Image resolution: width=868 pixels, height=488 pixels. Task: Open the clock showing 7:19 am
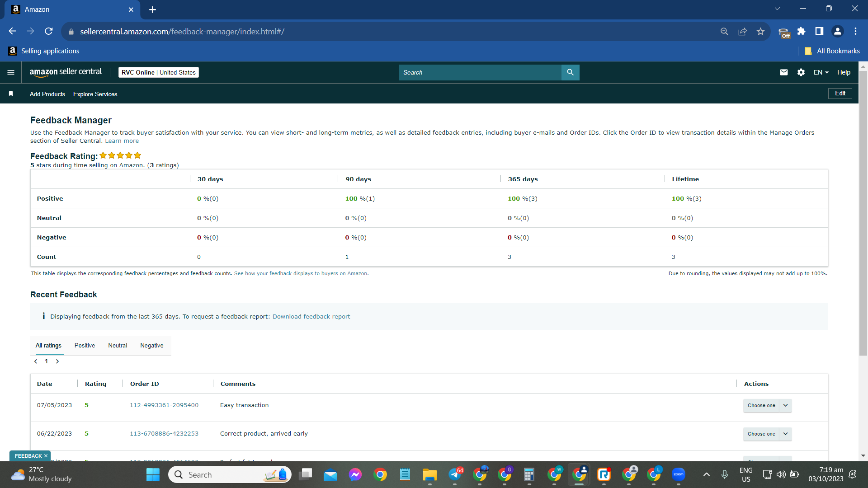tap(826, 474)
